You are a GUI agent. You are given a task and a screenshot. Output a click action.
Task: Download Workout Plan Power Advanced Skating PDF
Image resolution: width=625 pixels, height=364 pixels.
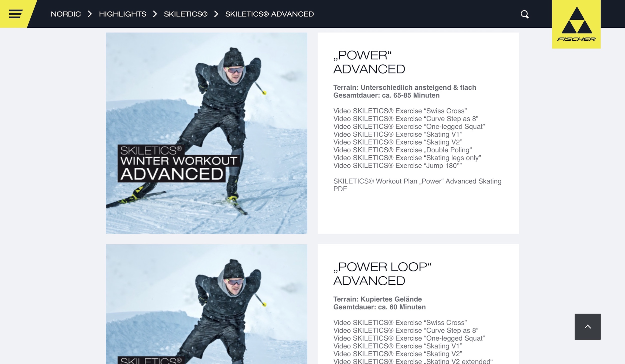[417, 185]
